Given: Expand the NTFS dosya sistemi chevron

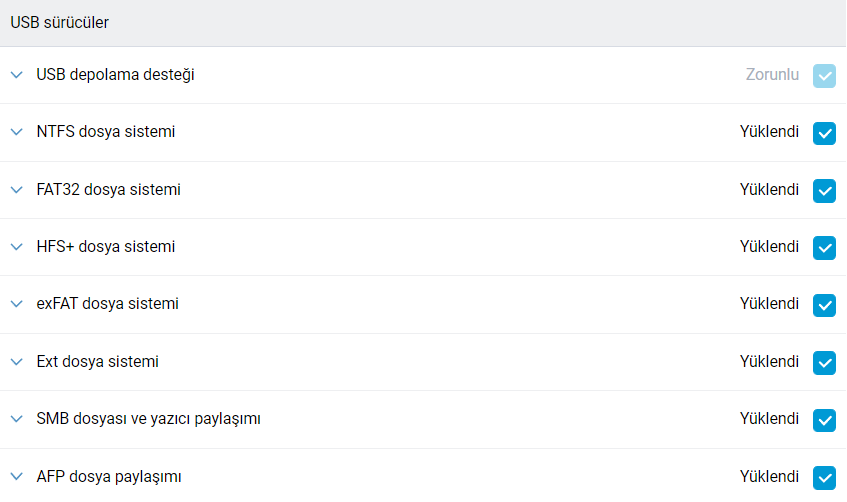Looking at the screenshot, I should 16,132.
